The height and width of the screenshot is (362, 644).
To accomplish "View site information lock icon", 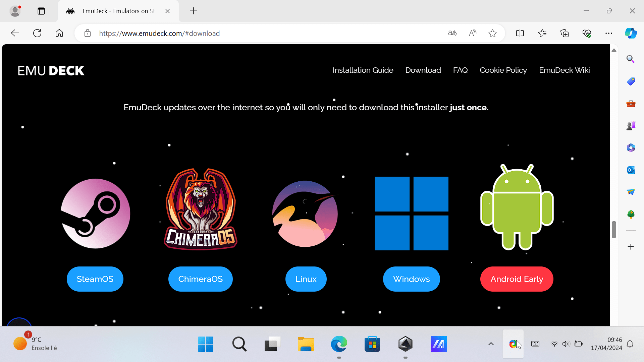I will (x=88, y=33).
